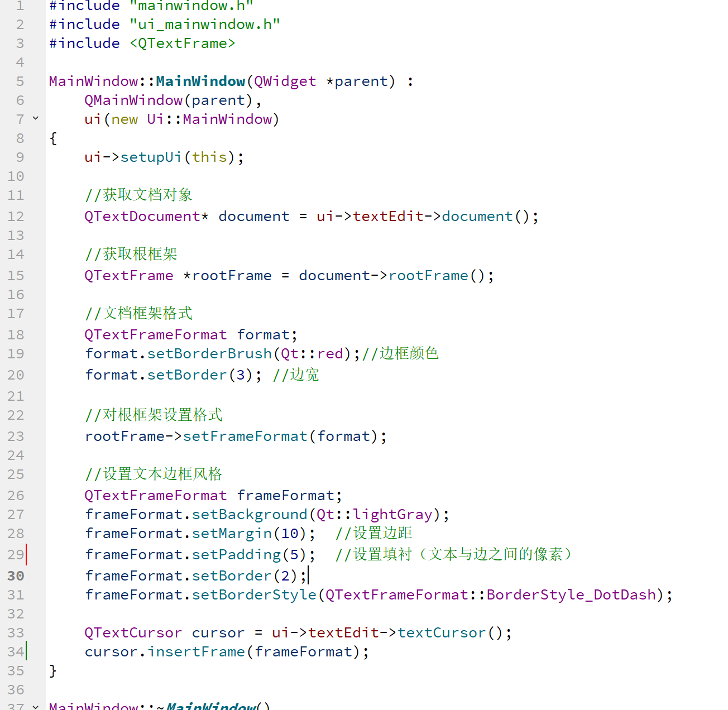The image size is (728, 710).
Task: Click line number 30 in the gutter
Action: click(16, 575)
